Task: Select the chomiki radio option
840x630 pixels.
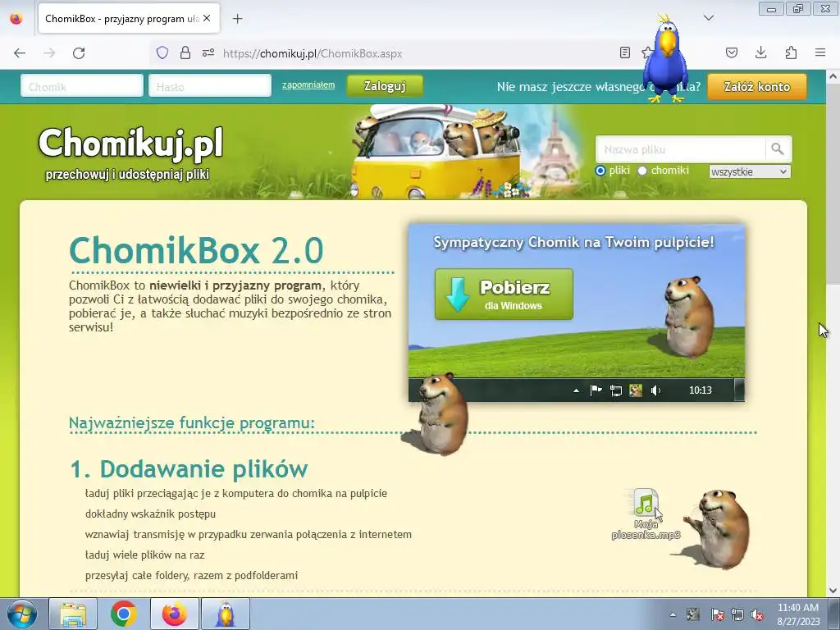Action: tap(642, 171)
